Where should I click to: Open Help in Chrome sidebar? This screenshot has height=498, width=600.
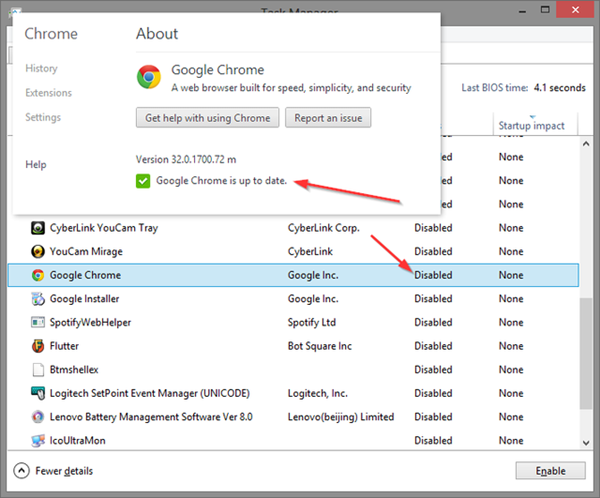[36, 165]
